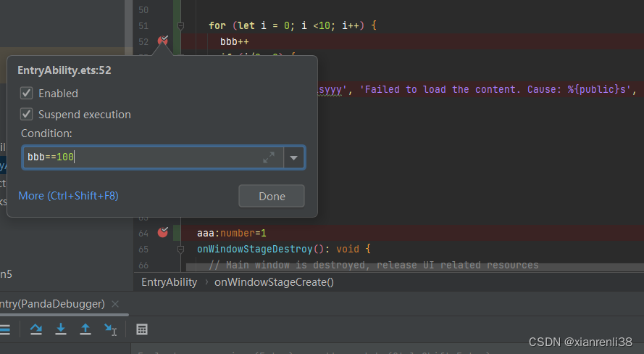
Task: Collapse onWindowStageDestroy fold at line 65
Action: [x=180, y=250]
